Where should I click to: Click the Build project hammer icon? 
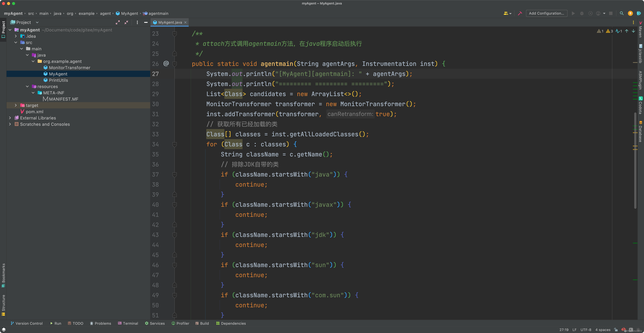pyautogui.click(x=520, y=13)
